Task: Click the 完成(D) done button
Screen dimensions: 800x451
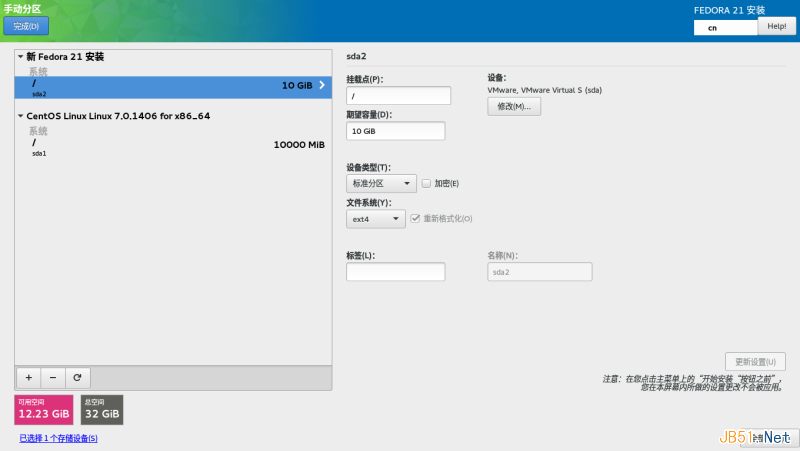Action: coord(26,26)
